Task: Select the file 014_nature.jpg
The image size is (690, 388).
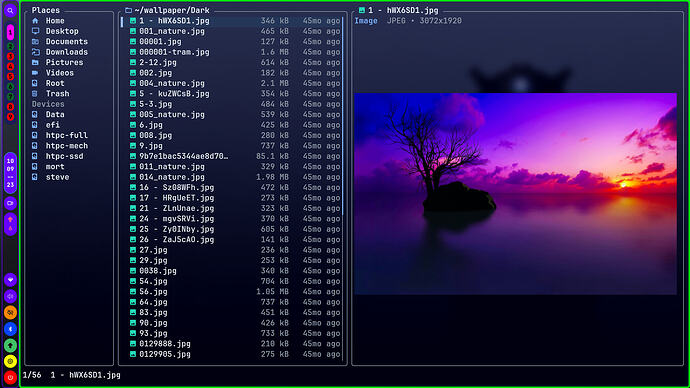Action: pyautogui.click(x=232, y=177)
